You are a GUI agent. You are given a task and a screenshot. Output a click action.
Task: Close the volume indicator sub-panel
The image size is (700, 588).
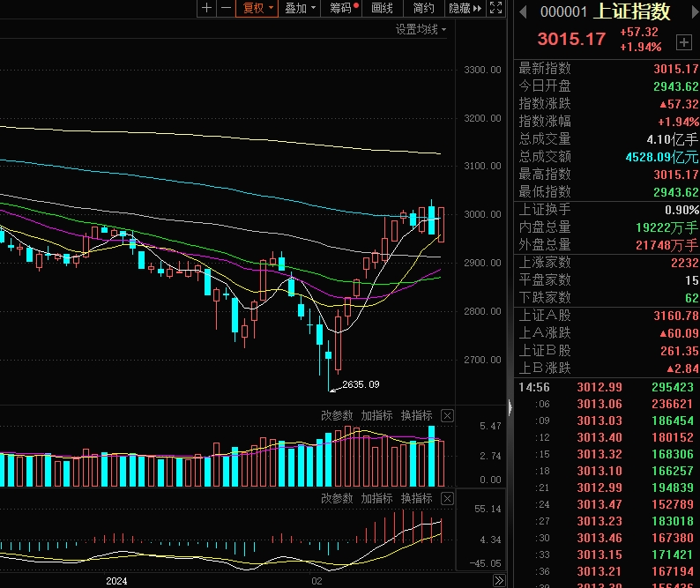[447, 415]
